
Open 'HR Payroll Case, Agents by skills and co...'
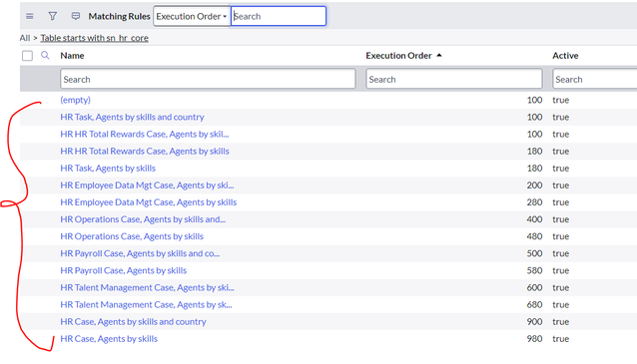[x=140, y=253]
